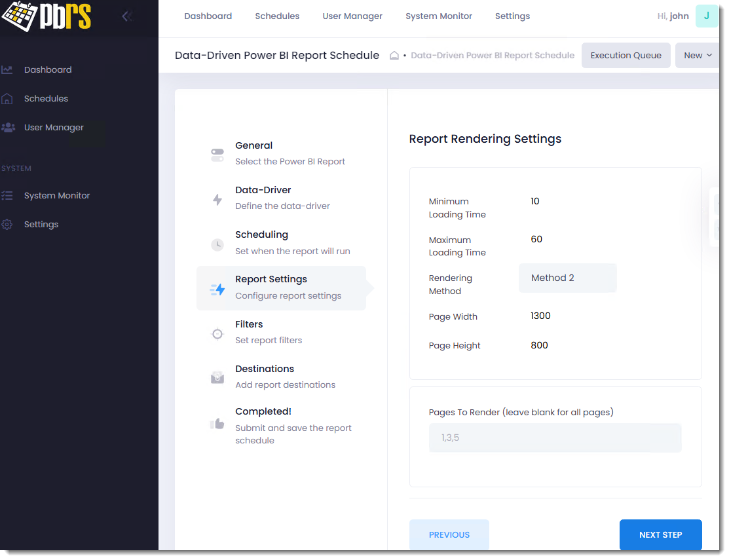
Task: Click the Scheduling clock icon
Action: tap(217, 244)
